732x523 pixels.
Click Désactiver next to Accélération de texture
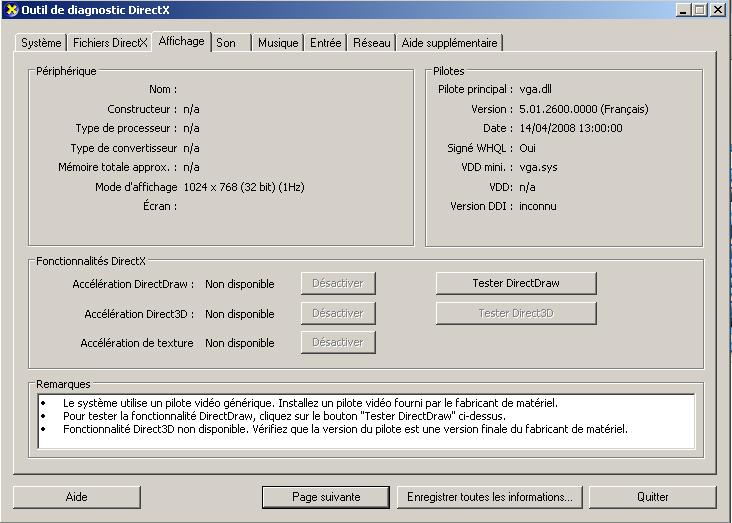coord(338,342)
